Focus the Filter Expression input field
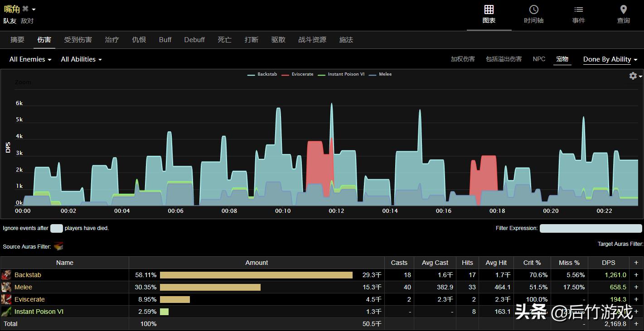The image size is (644, 331). [x=591, y=228]
